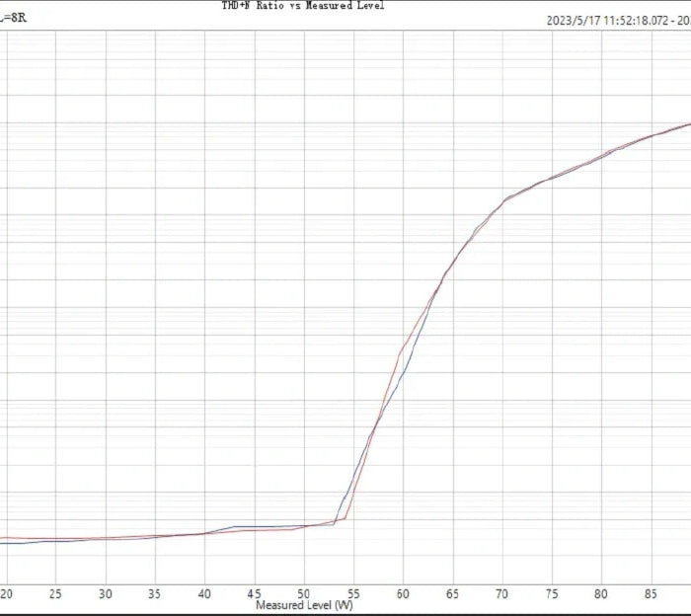Click the 85 tick label on x-axis
691x616 pixels.
(x=651, y=594)
